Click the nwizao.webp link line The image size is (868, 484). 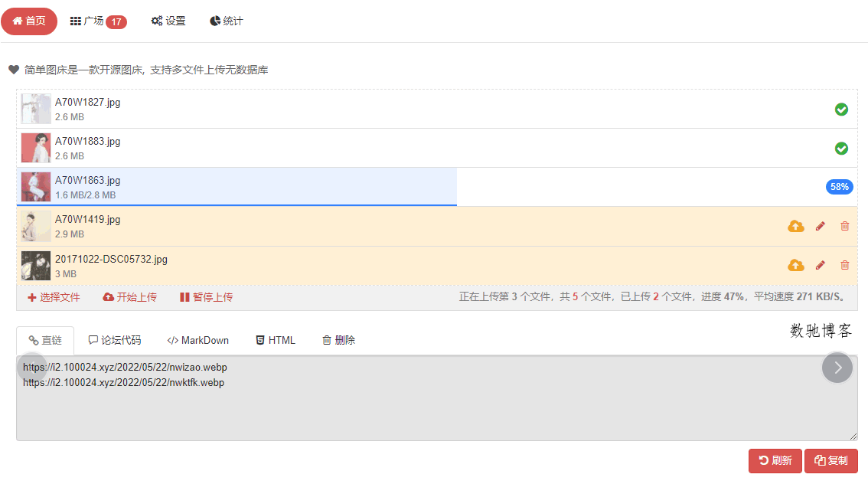coord(125,367)
